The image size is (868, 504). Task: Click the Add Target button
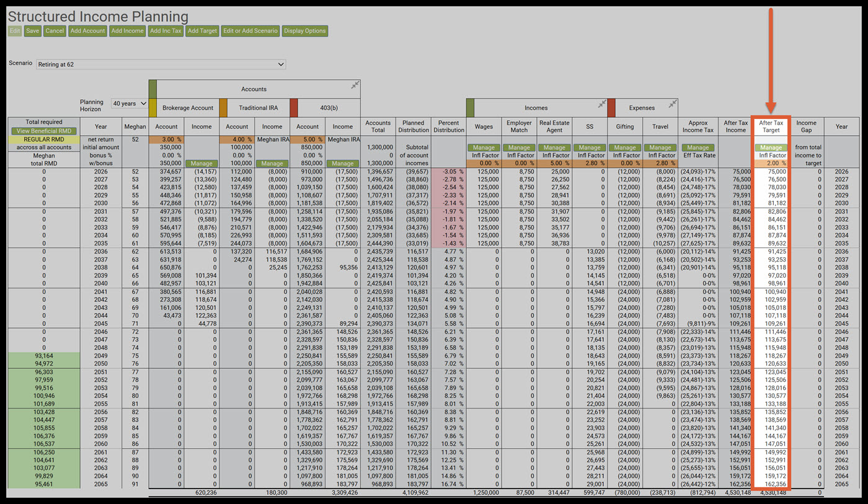coord(202,31)
